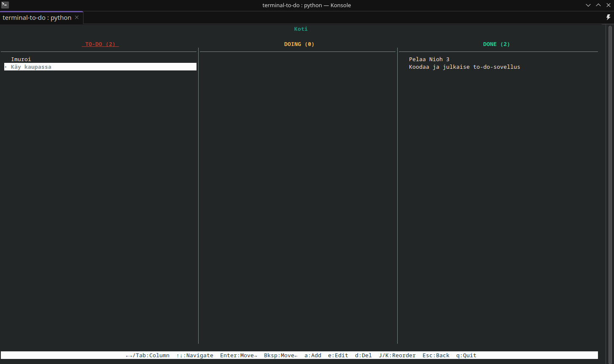This screenshot has height=364, width=614.
Task: Click the Konsole window menu icon
Action: pyautogui.click(x=5, y=5)
